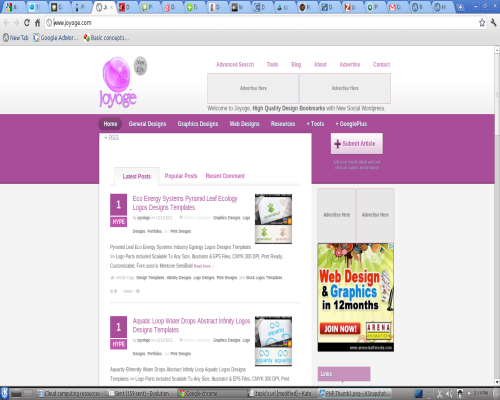Reload the joyoge.com page
This screenshot has width=500, height=400.
pyautogui.click(x=27, y=23)
